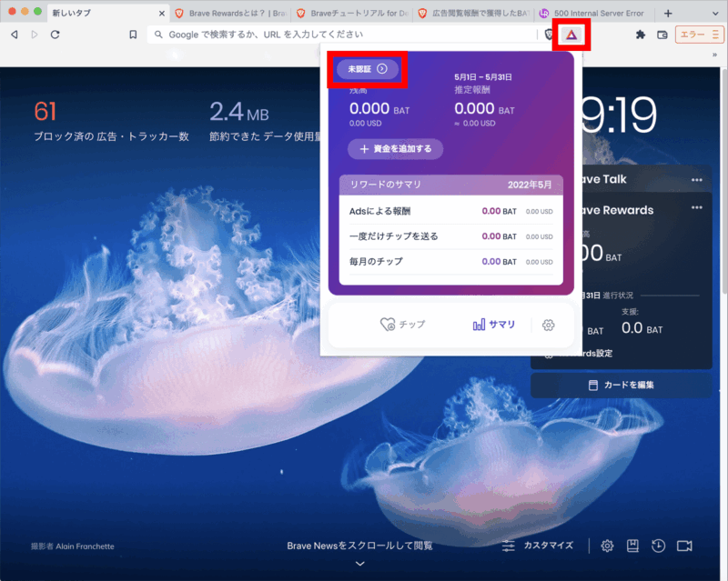Open history clock icon at bottom right

(658, 546)
